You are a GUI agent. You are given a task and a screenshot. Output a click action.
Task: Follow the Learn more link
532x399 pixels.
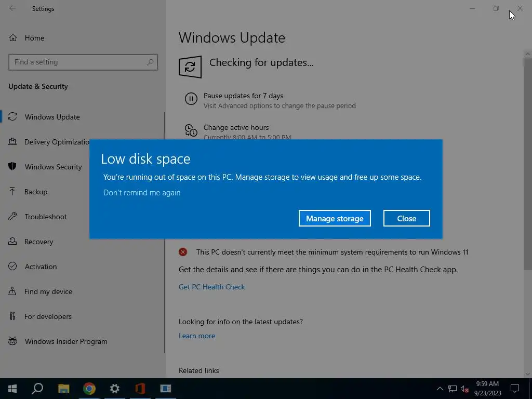coord(197,336)
